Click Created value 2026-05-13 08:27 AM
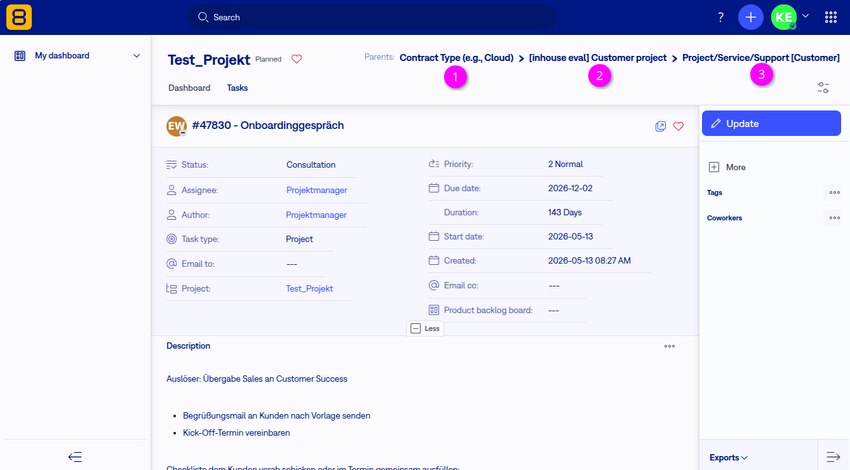Image resolution: width=850 pixels, height=470 pixels. 589,261
